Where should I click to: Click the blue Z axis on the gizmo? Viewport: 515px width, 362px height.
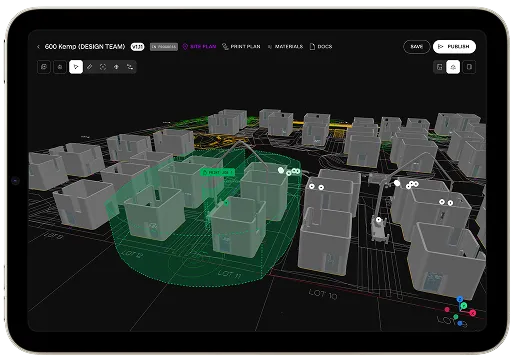coord(460,299)
